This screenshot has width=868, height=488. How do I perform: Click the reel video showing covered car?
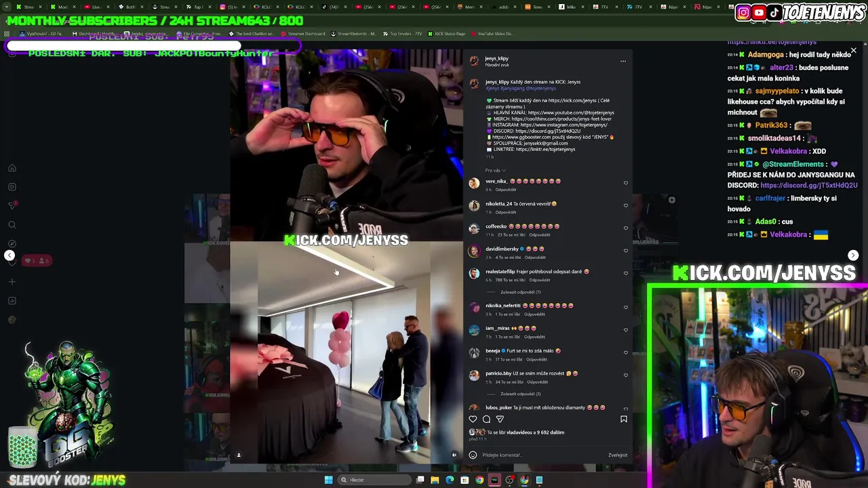346,352
